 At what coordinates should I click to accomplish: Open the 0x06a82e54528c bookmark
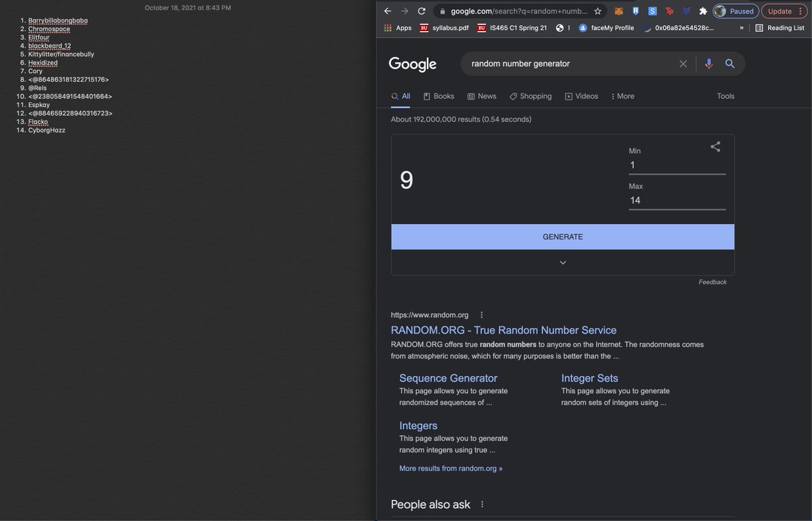[679, 28]
